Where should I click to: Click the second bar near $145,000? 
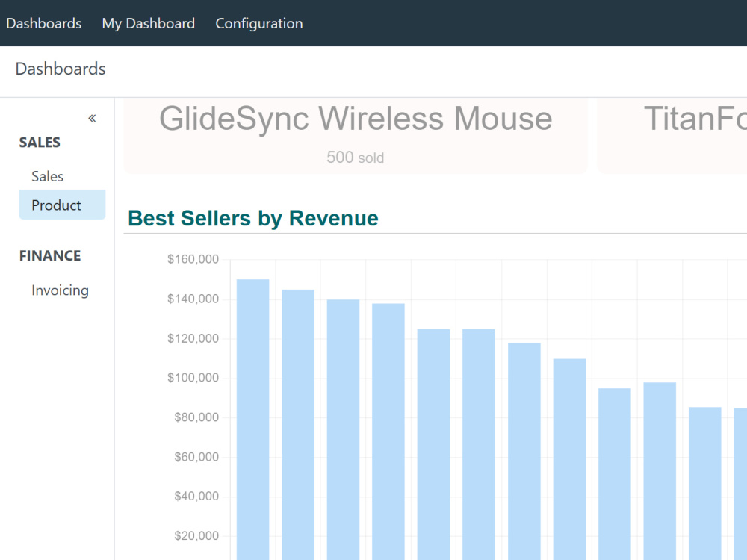[298, 425]
